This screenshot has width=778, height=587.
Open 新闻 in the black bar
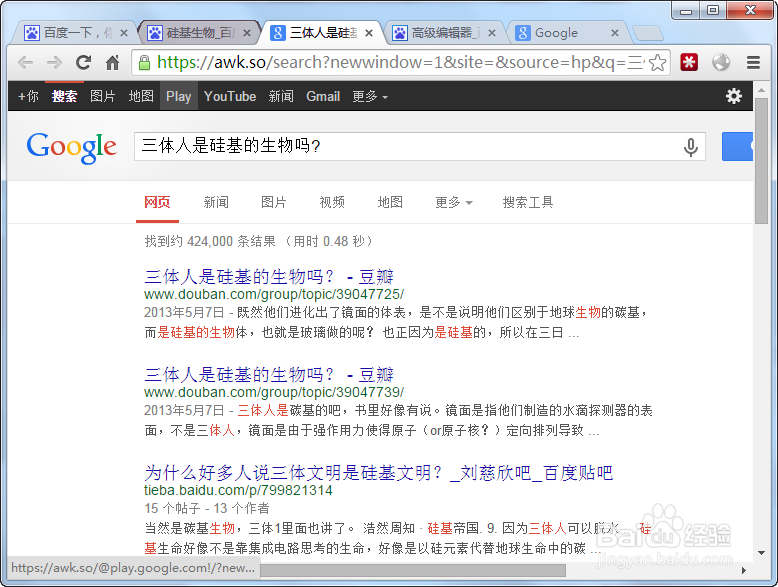(x=281, y=96)
